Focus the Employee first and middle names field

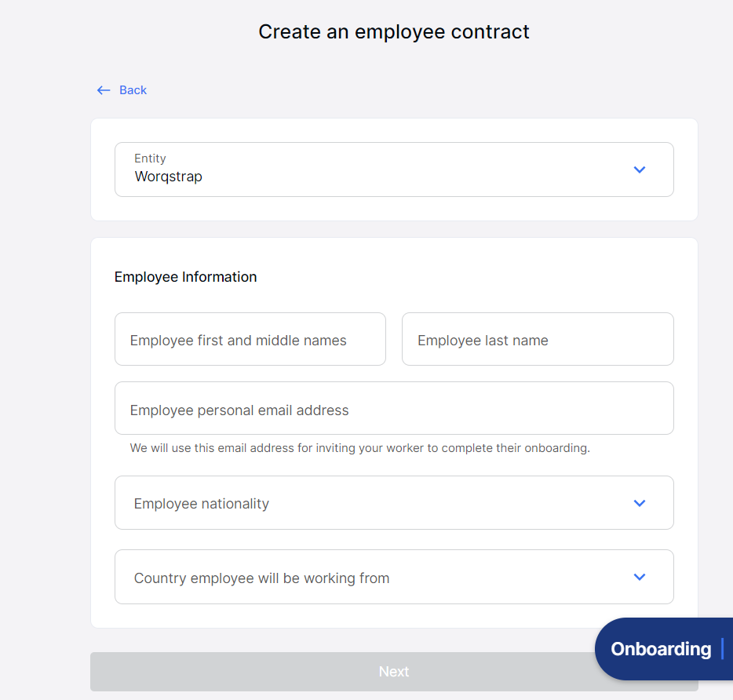point(250,340)
